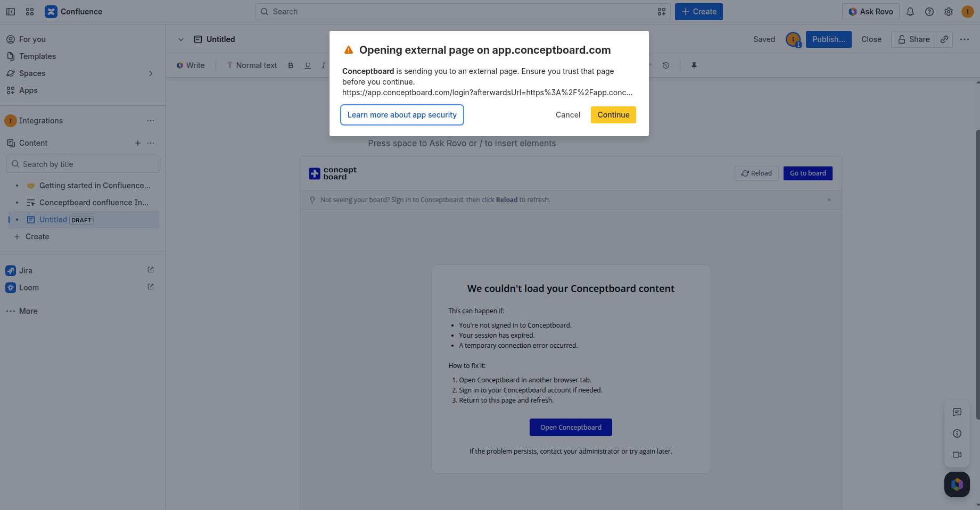Open version history clock icon
This screenshot has height=510, width=980.
[x=666, y=65]
